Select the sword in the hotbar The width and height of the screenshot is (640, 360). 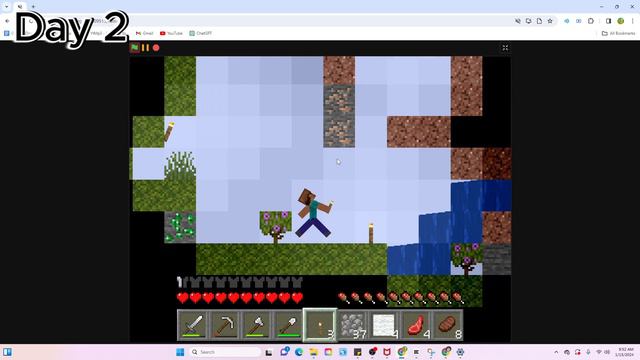[x=193, y=325]
